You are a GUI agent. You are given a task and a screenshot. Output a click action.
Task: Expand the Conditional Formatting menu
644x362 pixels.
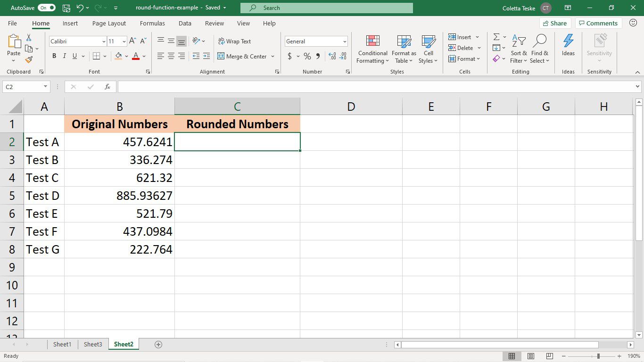coord(372,49)
